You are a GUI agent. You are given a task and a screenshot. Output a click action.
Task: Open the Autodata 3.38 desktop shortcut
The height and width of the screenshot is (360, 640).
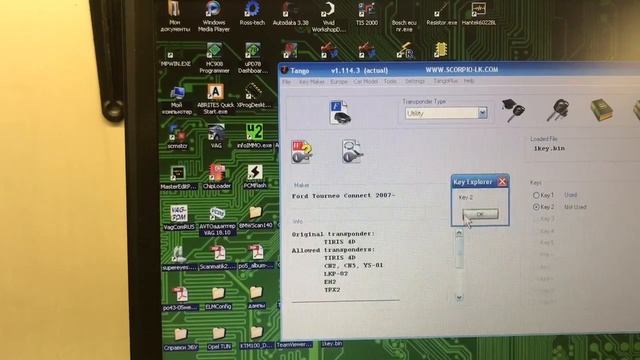click(290, 14)
